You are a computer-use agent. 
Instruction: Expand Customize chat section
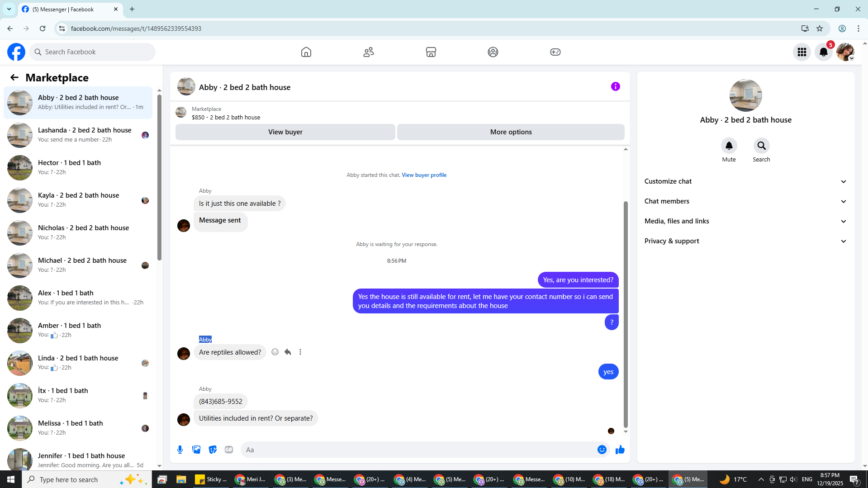point(746,181)
